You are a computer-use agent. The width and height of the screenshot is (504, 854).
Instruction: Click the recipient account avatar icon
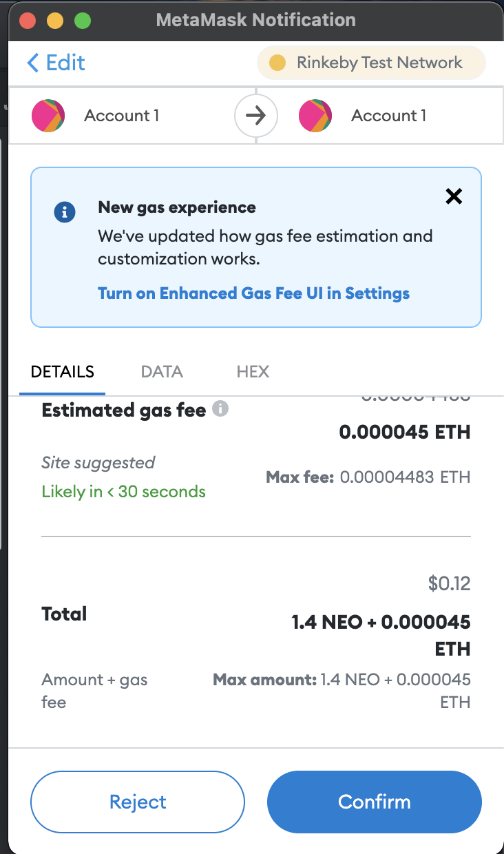point(315,116)
